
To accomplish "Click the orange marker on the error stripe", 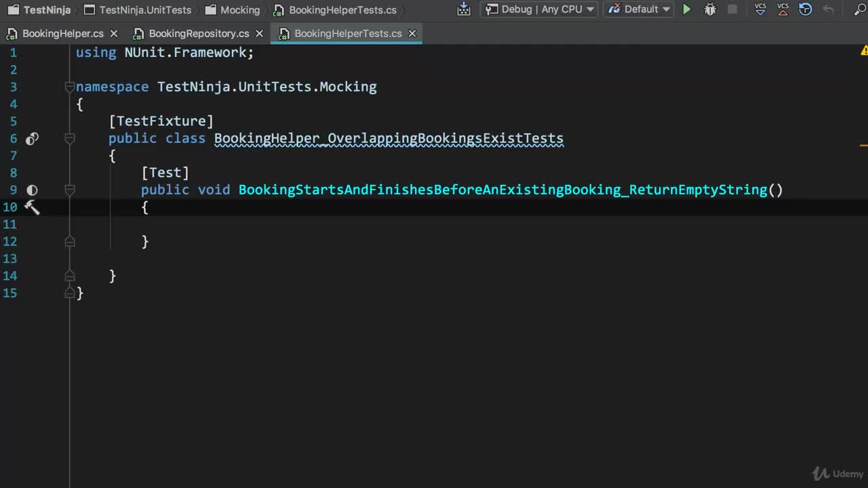I will point(864,144).
